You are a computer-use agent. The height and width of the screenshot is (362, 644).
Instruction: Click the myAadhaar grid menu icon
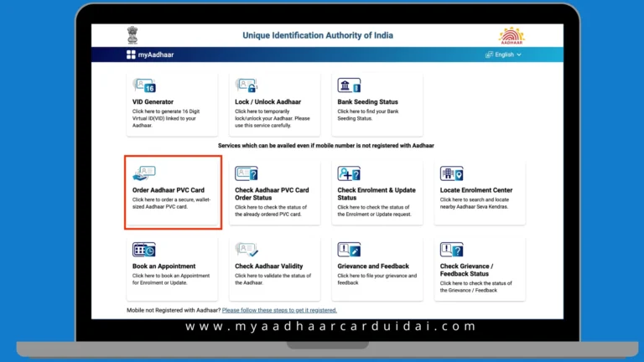pos(131,54)
